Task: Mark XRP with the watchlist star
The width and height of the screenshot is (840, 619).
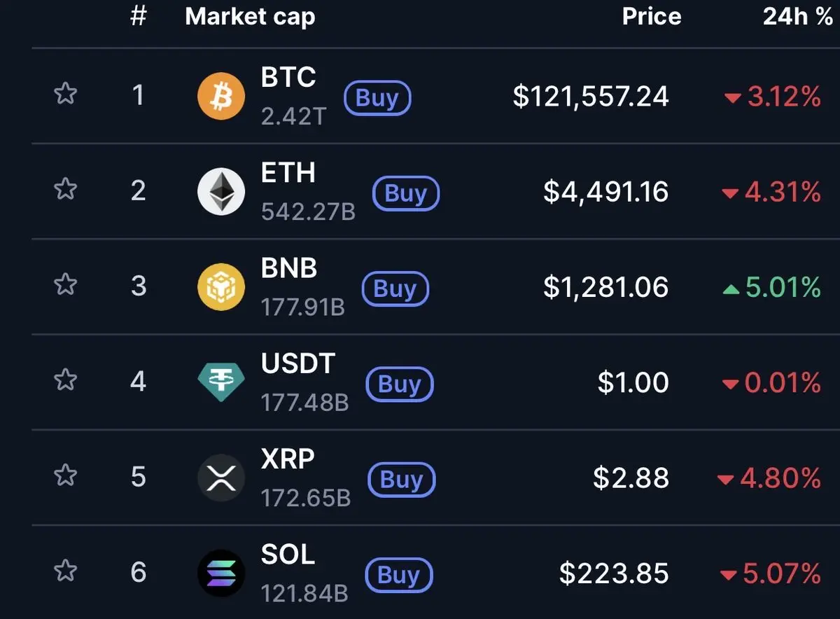Action: point(65,475)
